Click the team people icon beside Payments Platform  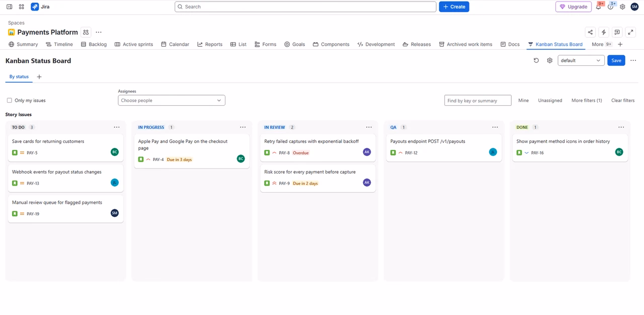pos(86,32)
